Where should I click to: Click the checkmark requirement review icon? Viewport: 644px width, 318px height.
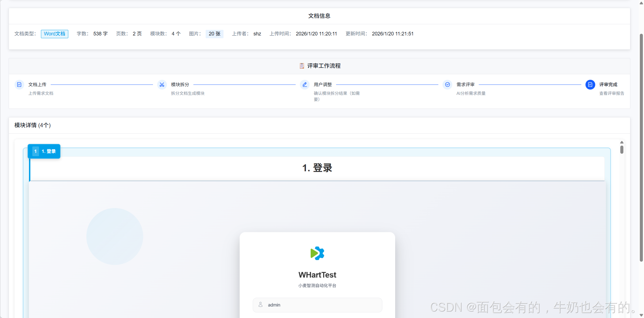[447, 85]
